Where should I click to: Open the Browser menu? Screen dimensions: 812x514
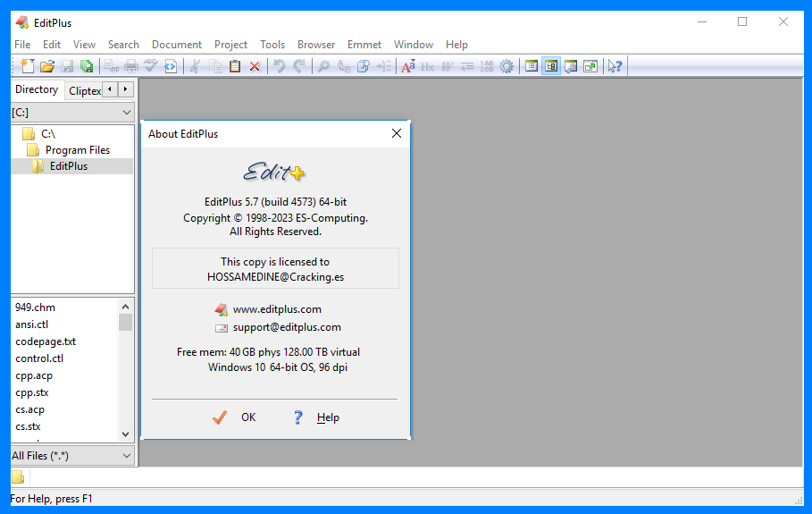click(316, 45)
